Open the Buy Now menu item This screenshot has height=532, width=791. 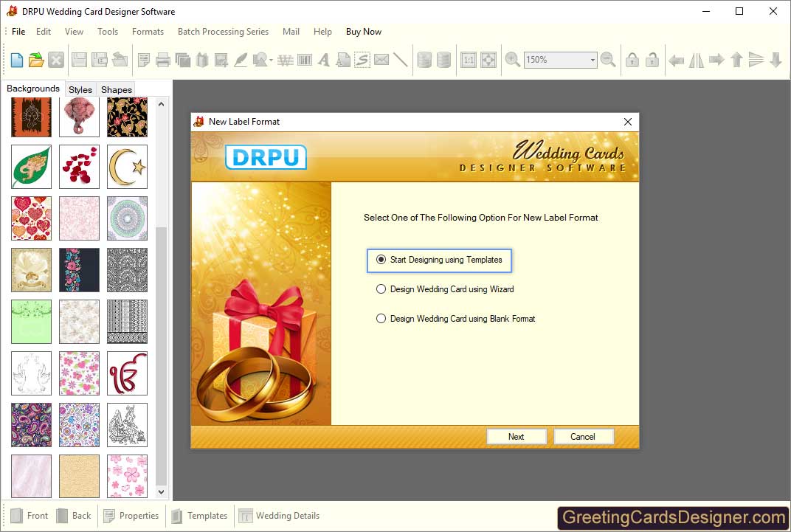point(364,31)
